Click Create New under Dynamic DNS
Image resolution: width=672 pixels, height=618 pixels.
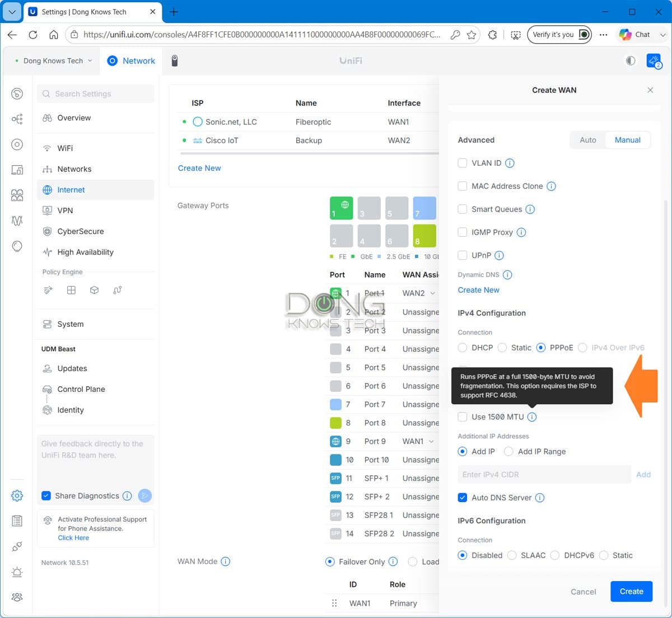tap(479, 290)
